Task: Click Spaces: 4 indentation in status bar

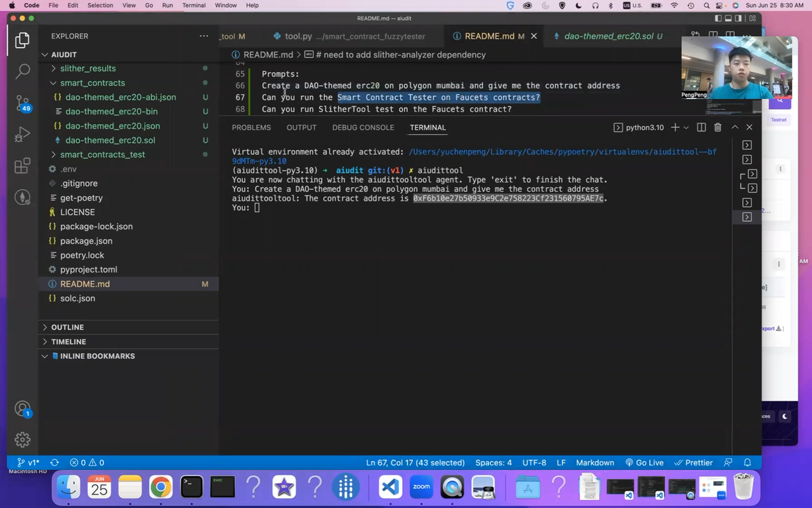Action: (494, 463)
